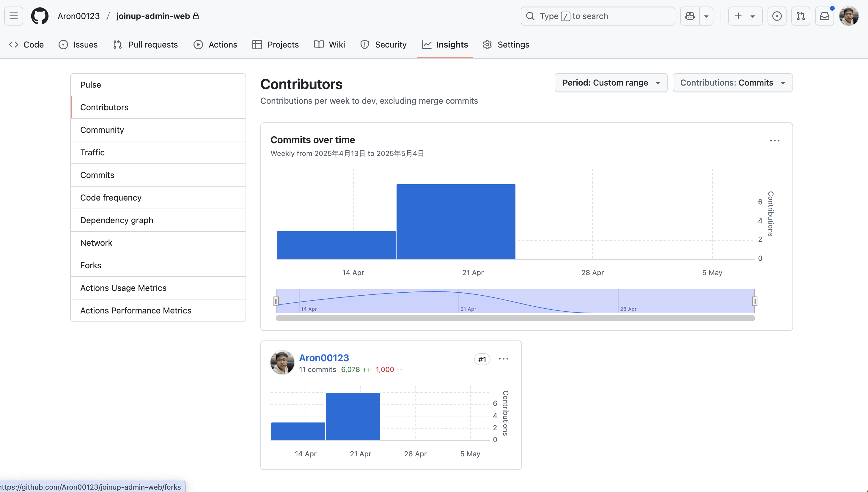Click the user profile avatar
Screen dimensions: 868x492
[849, 16]
